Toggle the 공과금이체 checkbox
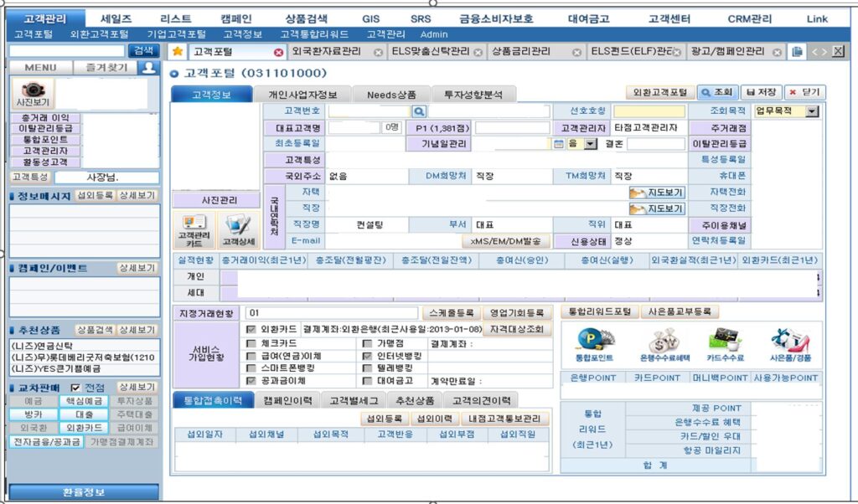This screenshot has width=858, height=504. 251,380
